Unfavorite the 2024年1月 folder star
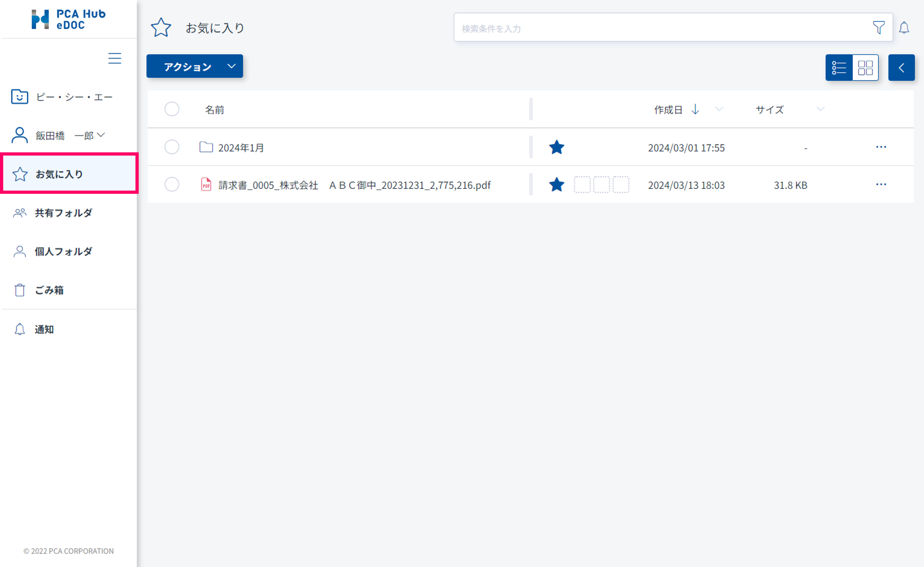 pos(556,147)
